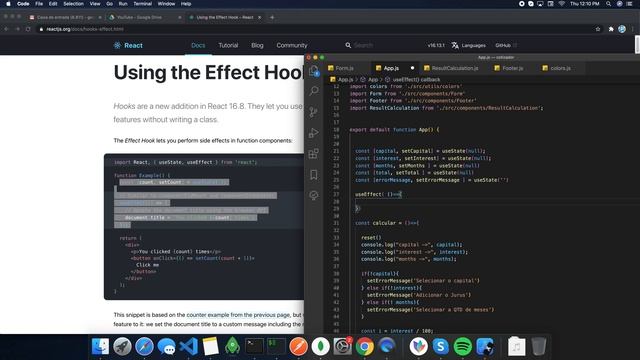
Task: Follow 'counter example from the previous page' link
Action: (x=238, y=315)
